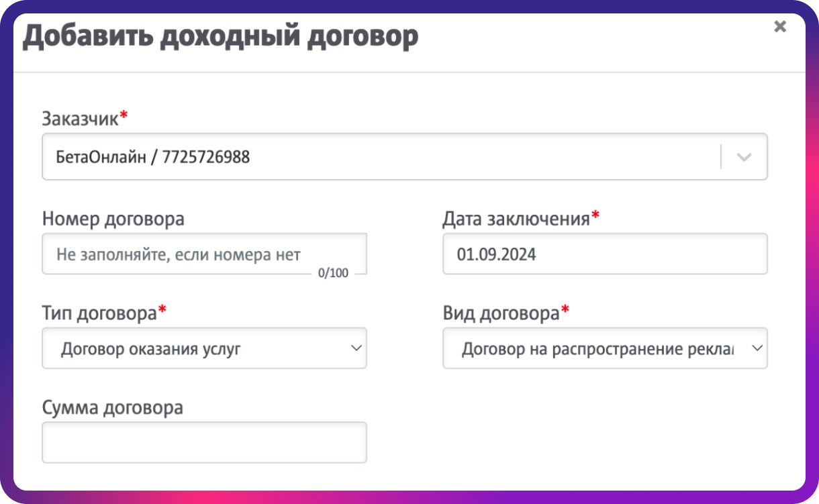This screenshot has width=819, height=504.
Task: Click the Номер договора label
Action: [113, 219]
